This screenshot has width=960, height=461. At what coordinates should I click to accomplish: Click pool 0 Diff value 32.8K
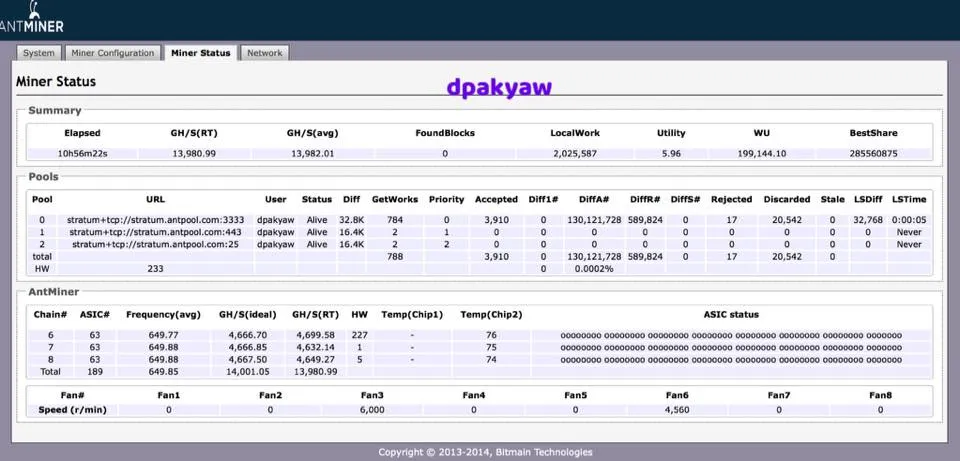click(351, 220)
